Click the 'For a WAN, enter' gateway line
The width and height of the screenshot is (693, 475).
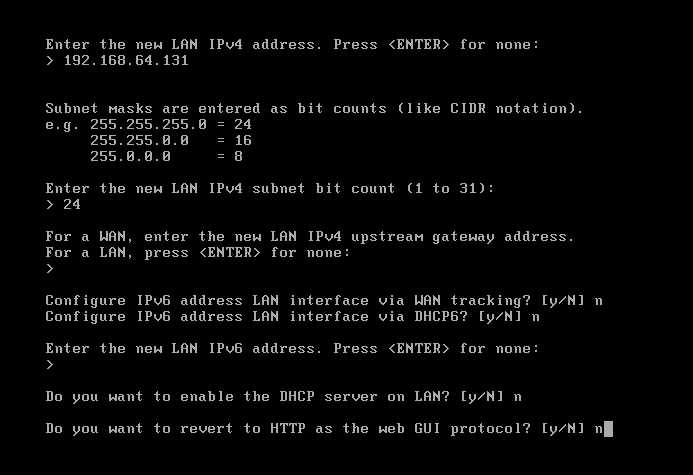(x=310, y=237)
